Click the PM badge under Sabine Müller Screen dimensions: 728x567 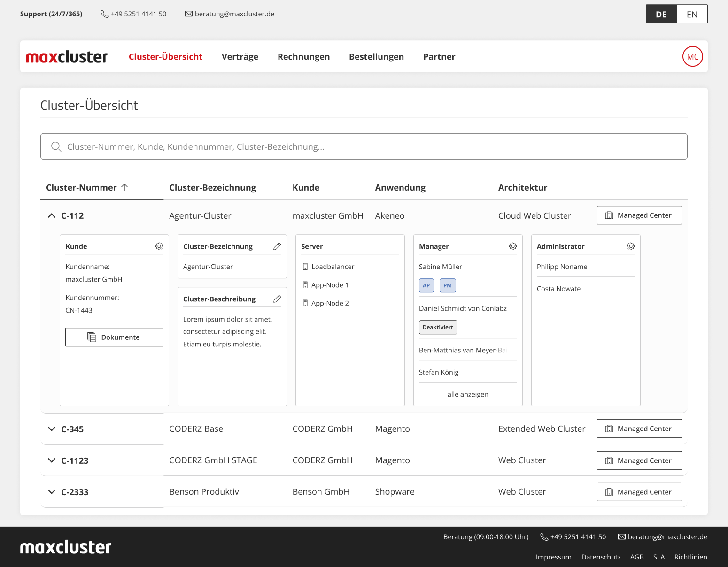[x=448, y=285]
